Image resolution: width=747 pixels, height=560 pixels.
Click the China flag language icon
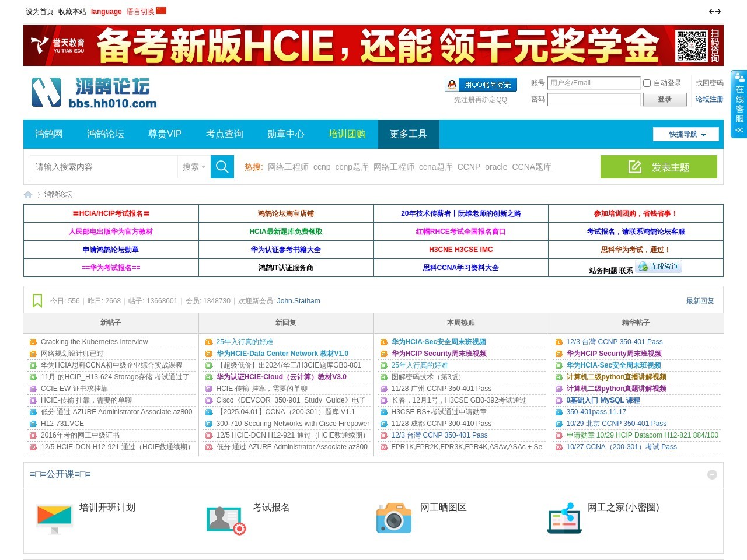[x=161, y=10]
